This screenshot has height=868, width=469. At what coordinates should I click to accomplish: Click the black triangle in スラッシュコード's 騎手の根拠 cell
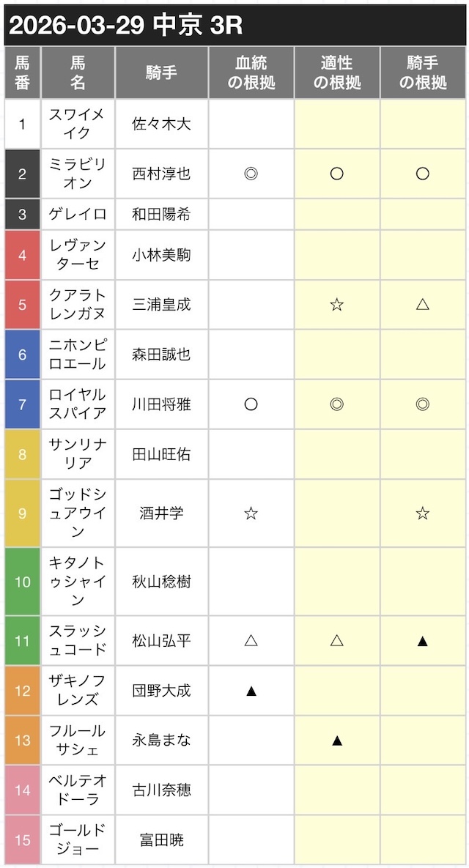[422, 641]
